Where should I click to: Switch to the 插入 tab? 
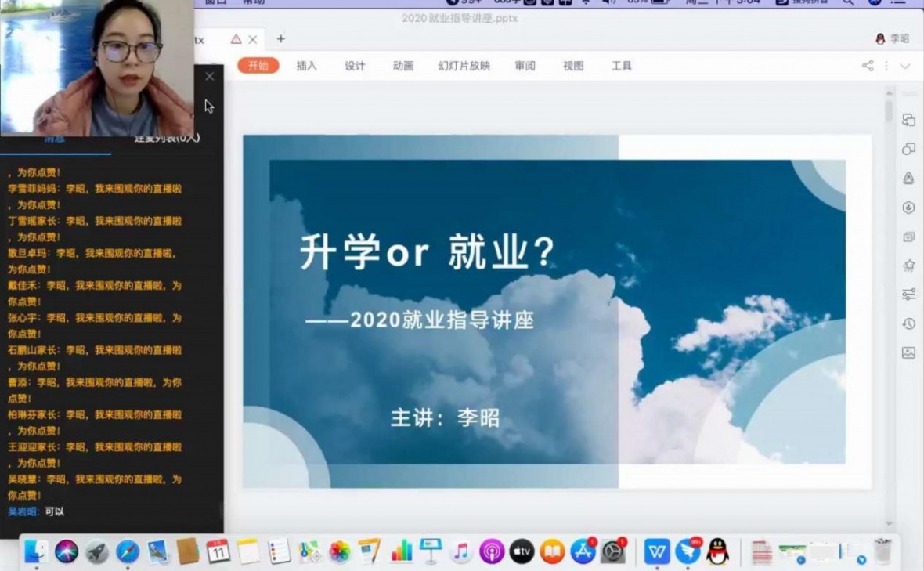[306, 66]
